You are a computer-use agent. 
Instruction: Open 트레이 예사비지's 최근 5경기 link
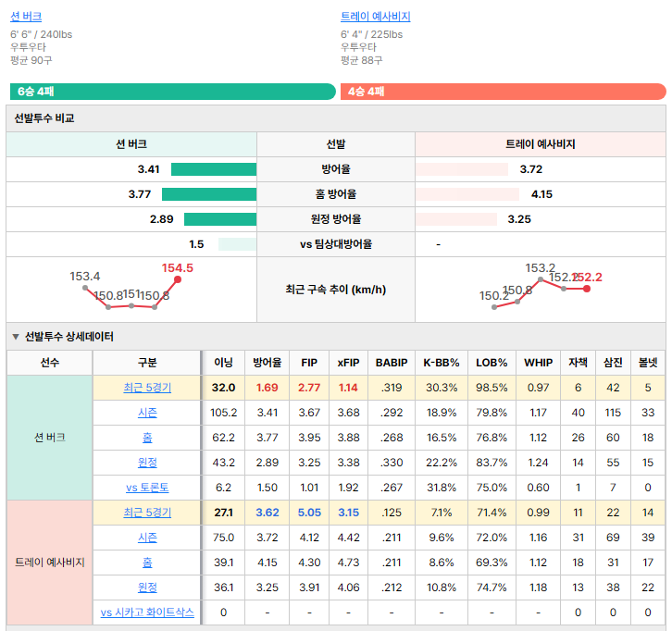tap(147, 513)
